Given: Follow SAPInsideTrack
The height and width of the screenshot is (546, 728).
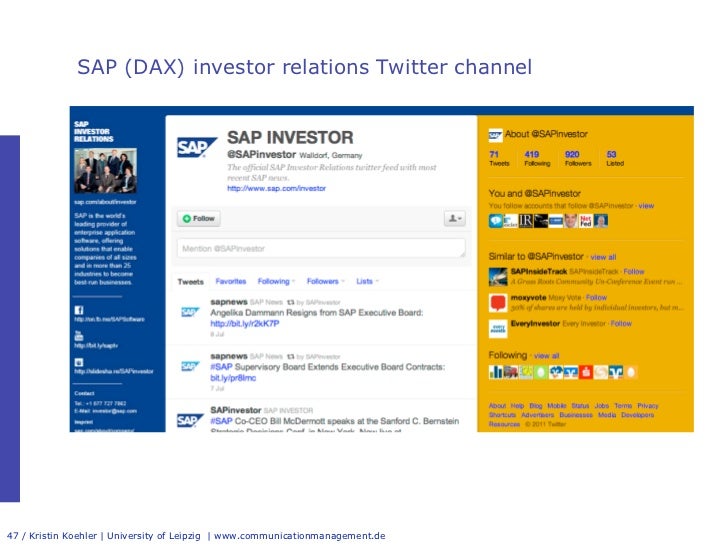Looking at the screenshot, I should 634,272.
